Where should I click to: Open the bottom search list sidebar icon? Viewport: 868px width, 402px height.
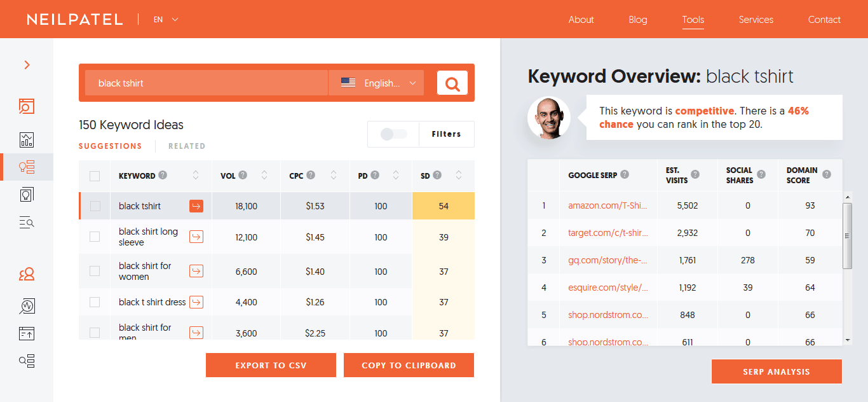click(x=27, y=361)
